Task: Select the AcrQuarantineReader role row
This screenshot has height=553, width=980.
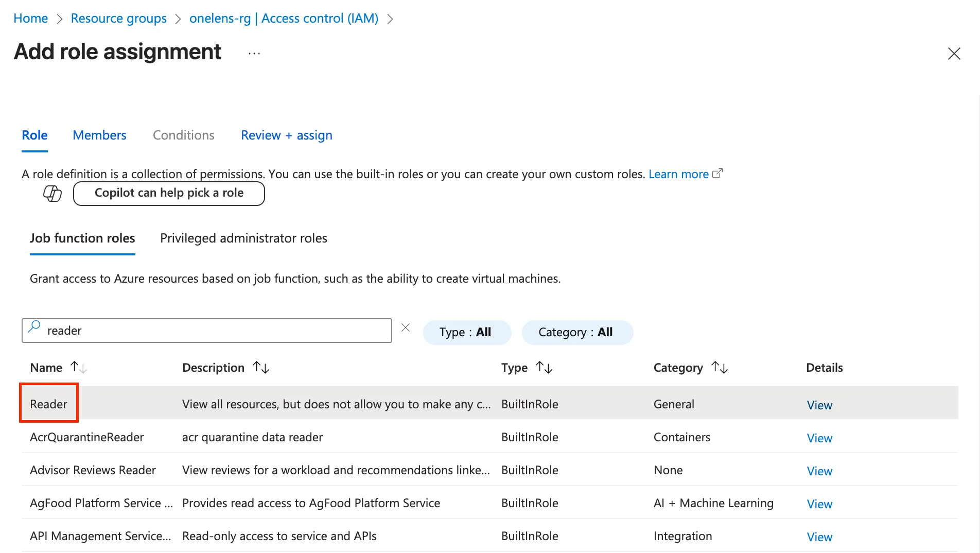Action: point(87,437)
